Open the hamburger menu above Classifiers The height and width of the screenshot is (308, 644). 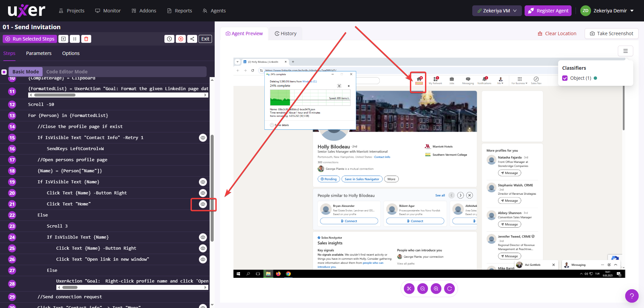point(625,51)
